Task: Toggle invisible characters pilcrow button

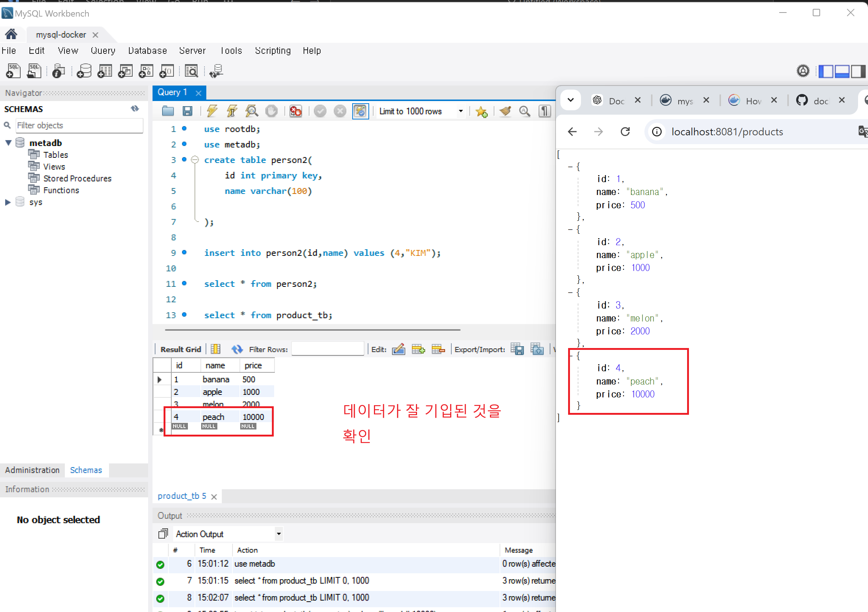Action: tap(545, 111)
